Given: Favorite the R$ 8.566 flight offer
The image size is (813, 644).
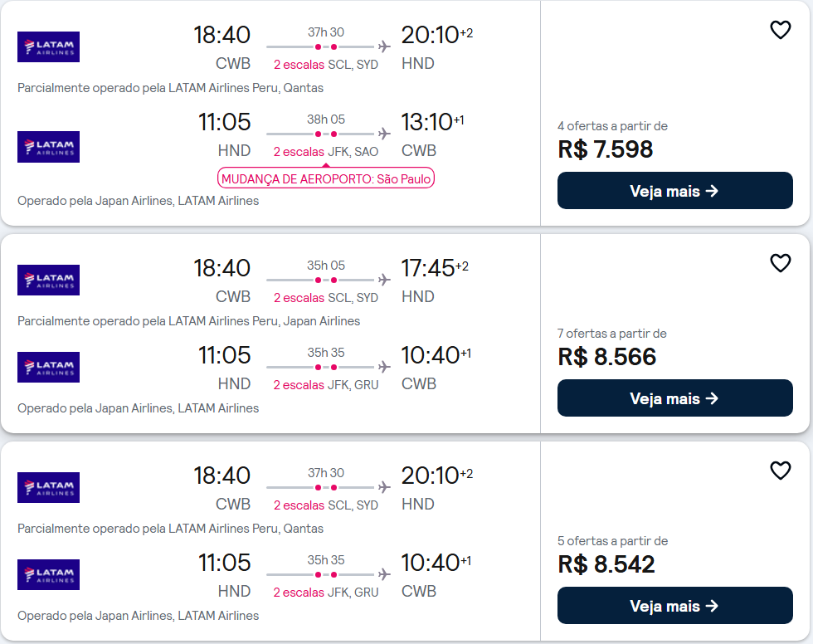Looking at the screenshot, I should tap(780, 263).
